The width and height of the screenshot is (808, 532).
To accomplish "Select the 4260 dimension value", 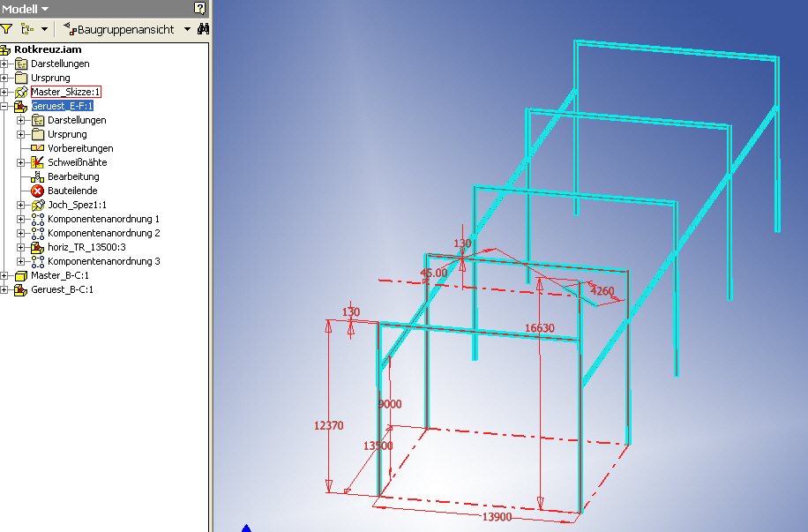I will point(602,291).
